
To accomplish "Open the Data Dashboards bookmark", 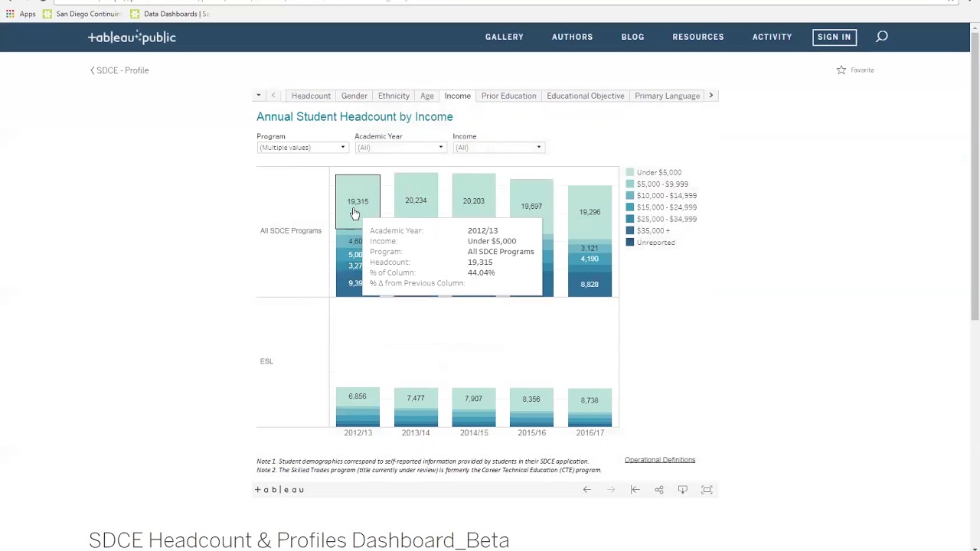I will 170,14.
